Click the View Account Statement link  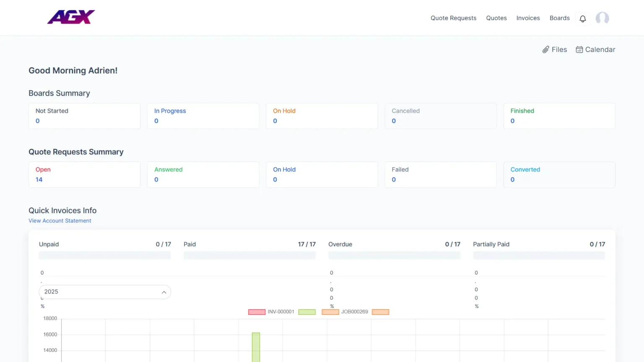tap(60, 221)
